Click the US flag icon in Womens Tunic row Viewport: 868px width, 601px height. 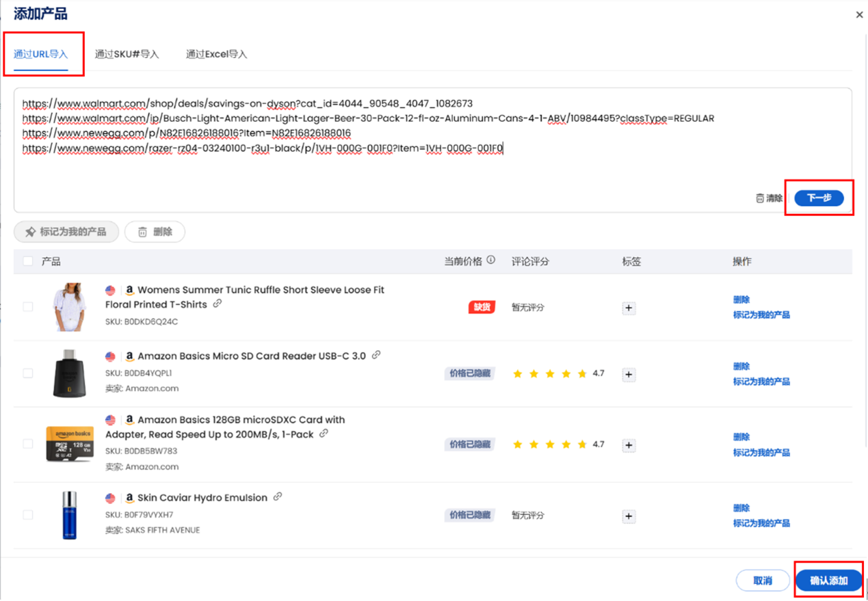(110, 290)
